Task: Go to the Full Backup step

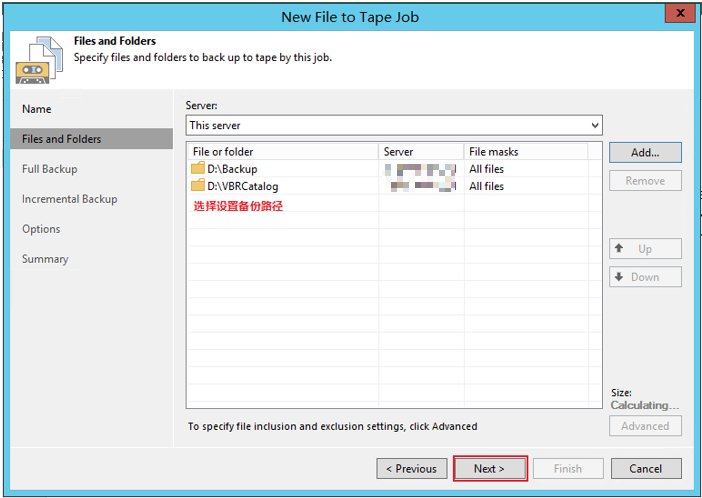Action: 50,169
